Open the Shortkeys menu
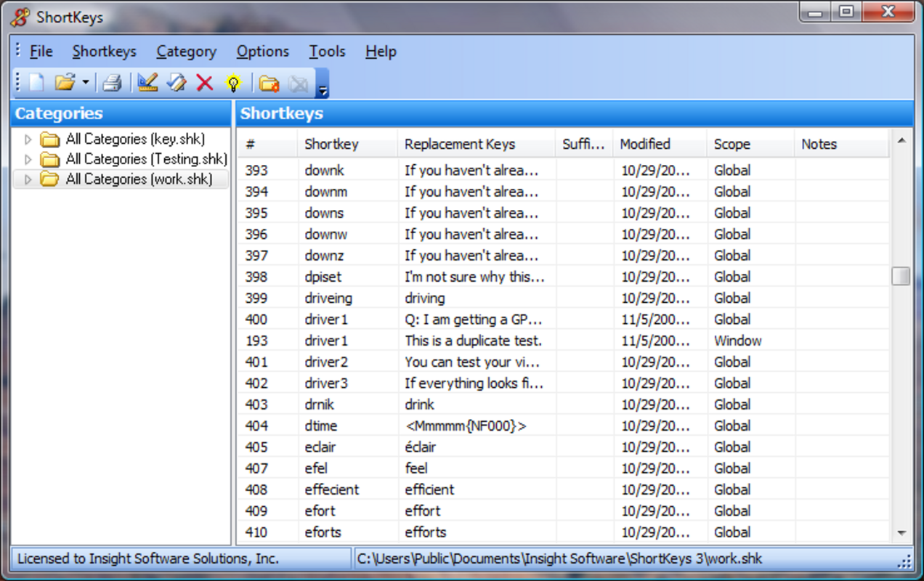The width and height of the screenshot is (924, 581). pos(104,51)
